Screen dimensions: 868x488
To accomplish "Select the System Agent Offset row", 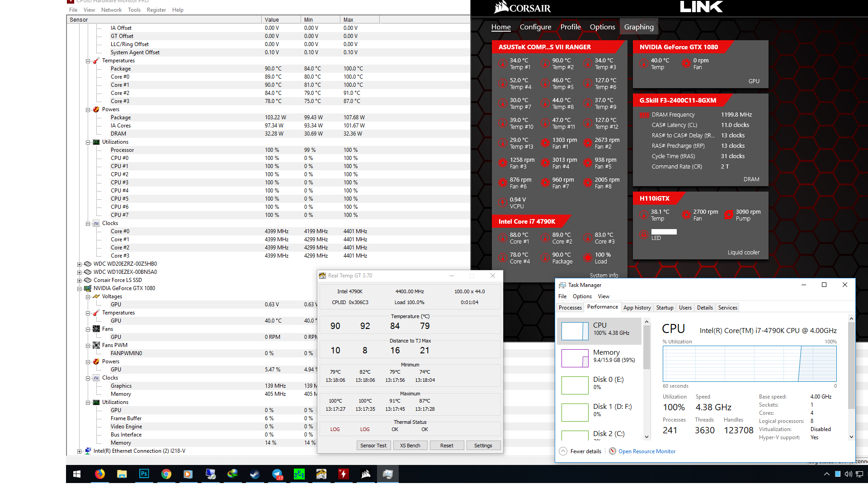I will click(x=268, y=52).
